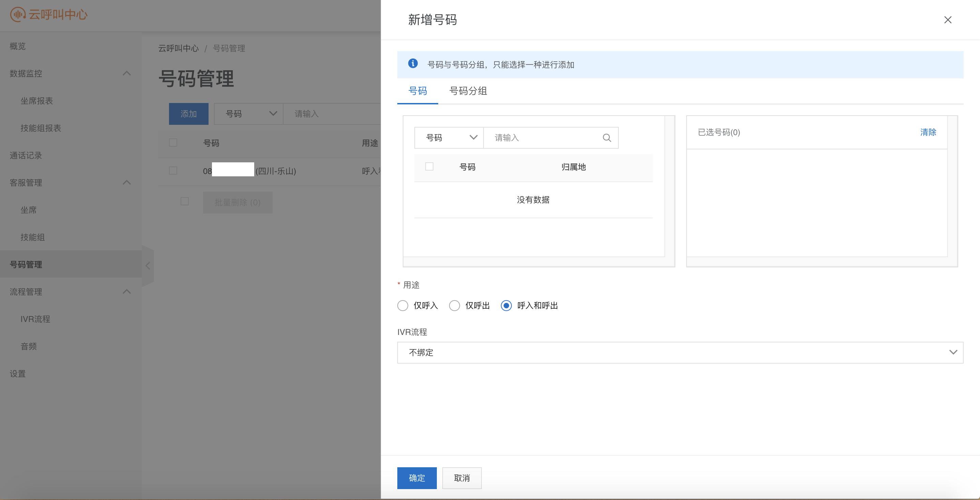Collapse the 流程管理 sidebar section
Screen dimensions: 980x500
[127, 292]
